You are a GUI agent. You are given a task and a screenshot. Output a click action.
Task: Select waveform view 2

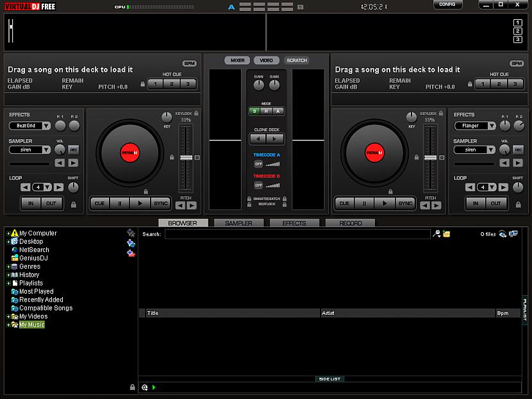click(x=517, y=31)
